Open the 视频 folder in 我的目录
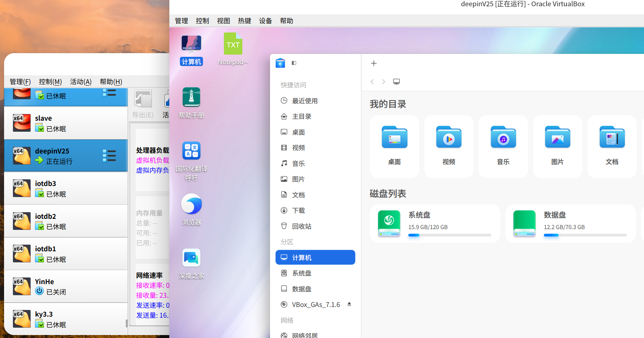The width and height of the screenshot is (644, 338). [x=449, y=146]
